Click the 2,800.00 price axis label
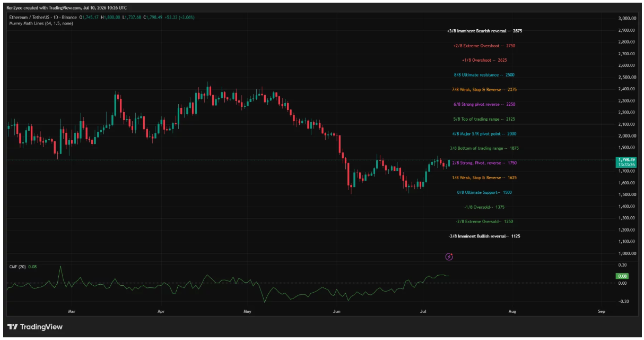 pyautogui.click(x=626, y=42)
